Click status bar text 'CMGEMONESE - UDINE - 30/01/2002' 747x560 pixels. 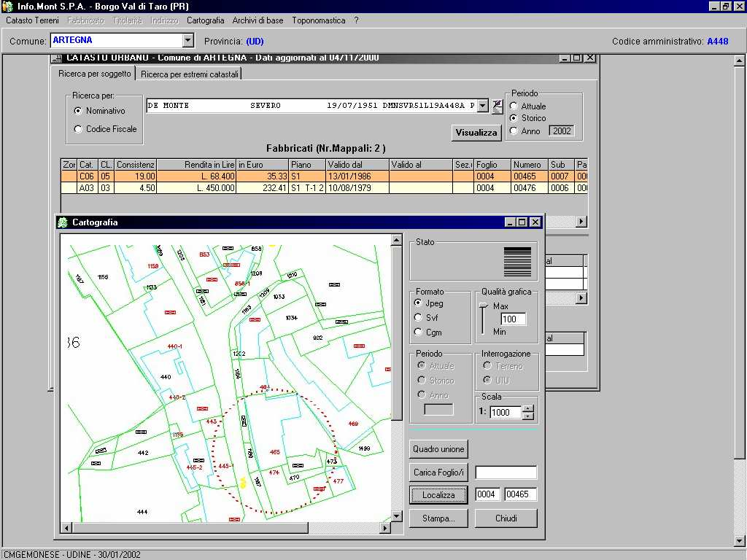pos(72,555)
